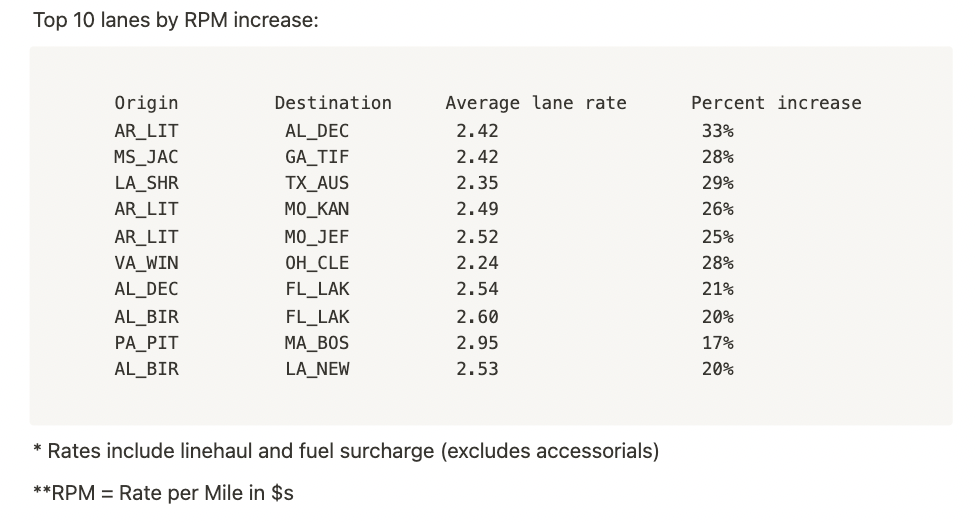Click the LA_SHR origin entry
Viewport: 975px width, 523px height.
coord(146,183)
